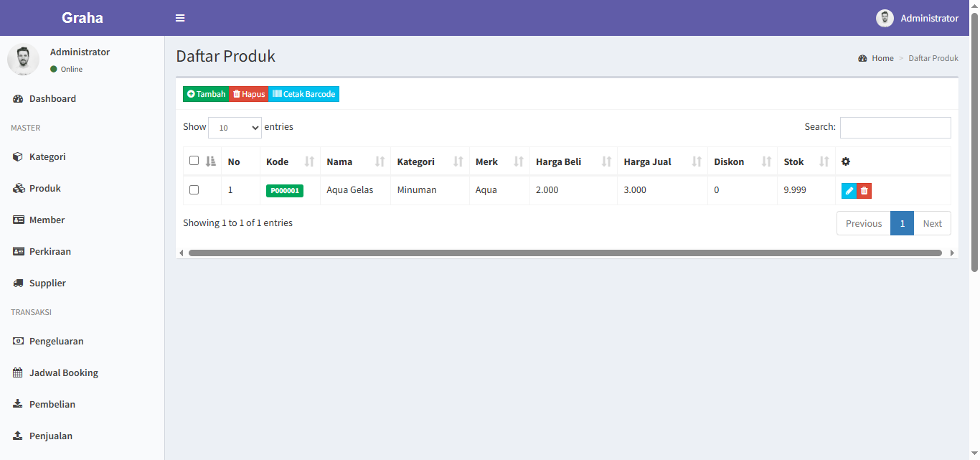The height and width of the screenshot is (460, 980).
Task: Open the show entries dropdown
Action: (x=235, y=128)
